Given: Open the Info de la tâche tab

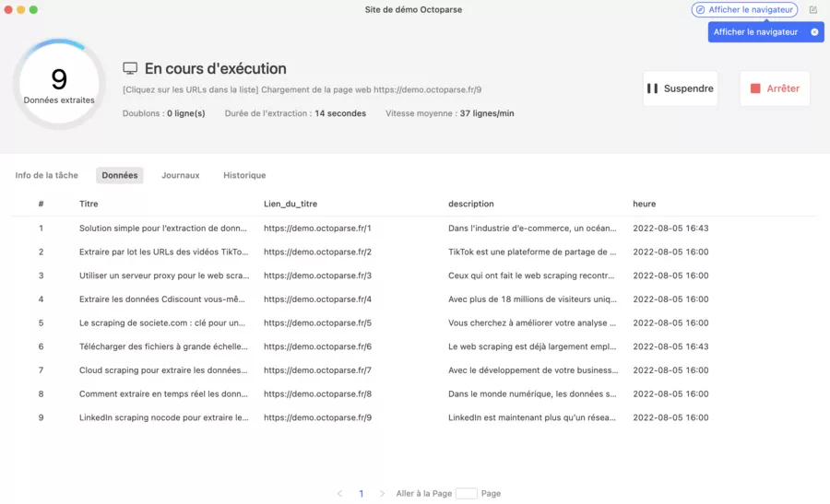Looking at the screenshot, I should (47, 175).
